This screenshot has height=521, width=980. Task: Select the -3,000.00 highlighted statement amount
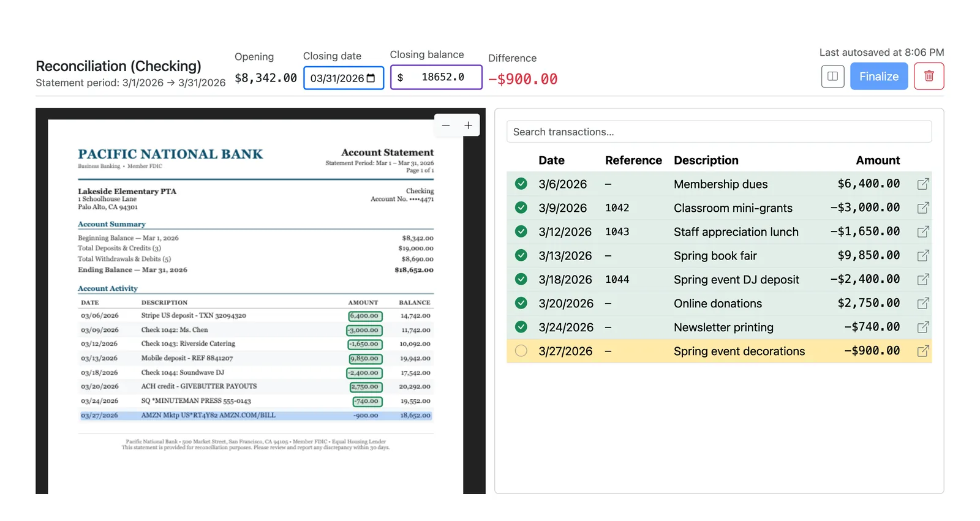click(x=364, y=330)
